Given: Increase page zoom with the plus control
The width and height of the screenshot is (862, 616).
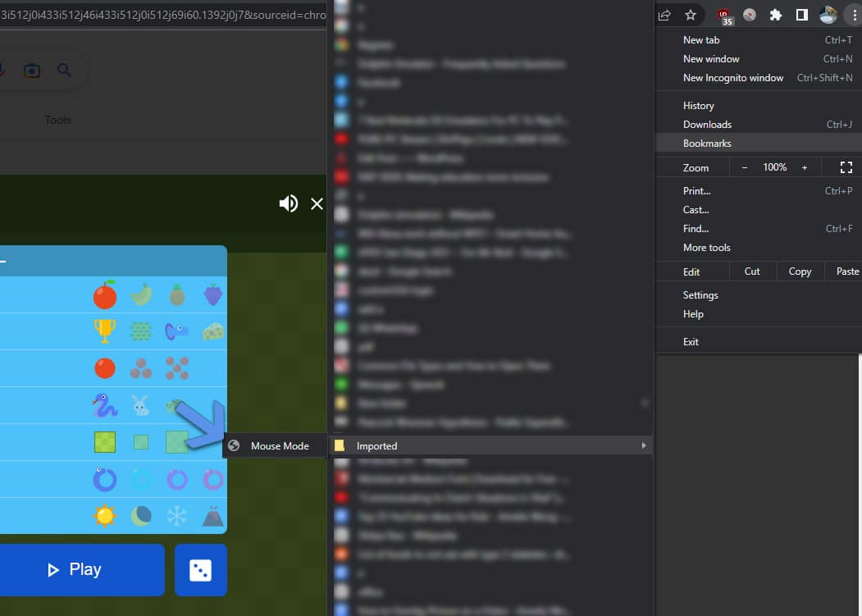Looking at the screenshot, I should [803, 167].
